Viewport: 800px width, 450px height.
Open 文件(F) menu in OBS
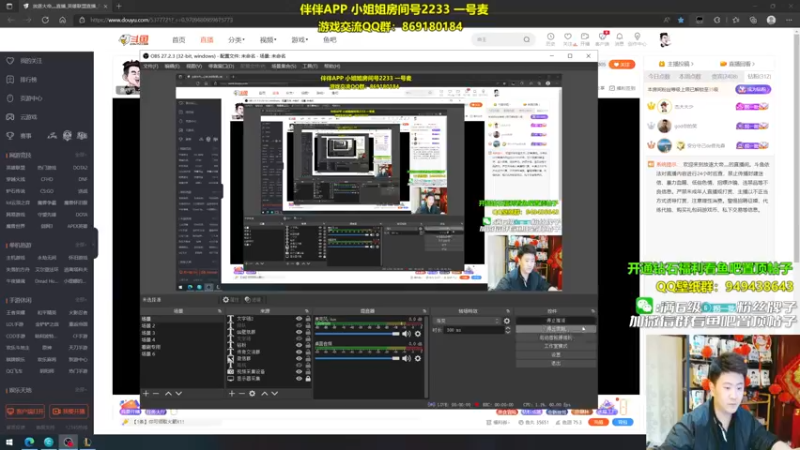tap(151, 66)
